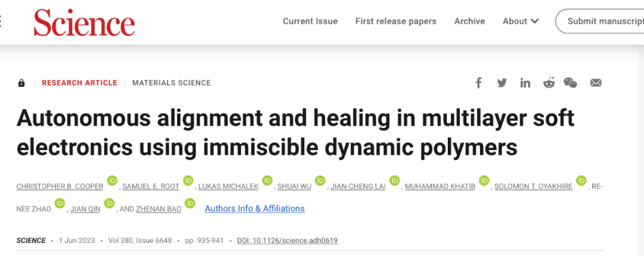The image size is (644, 256).
Task: Open the Current Issue menu item
Action: 310,21
